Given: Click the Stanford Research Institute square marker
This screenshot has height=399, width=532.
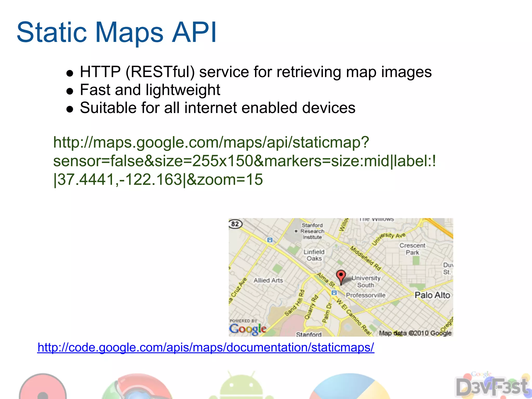Looking at the screenshot, I should [x=296, y=231].
